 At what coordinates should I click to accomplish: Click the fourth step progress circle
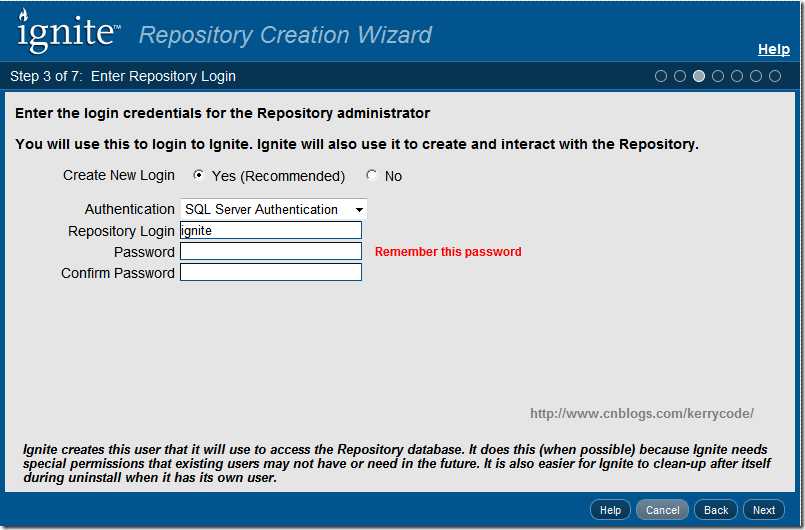tap(718, 76)
